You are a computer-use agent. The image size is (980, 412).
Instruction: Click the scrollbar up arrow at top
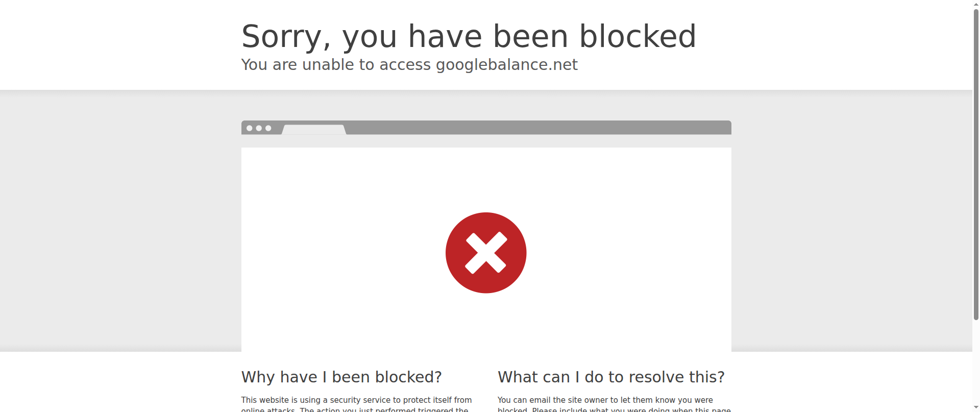[x=976, y=4]
